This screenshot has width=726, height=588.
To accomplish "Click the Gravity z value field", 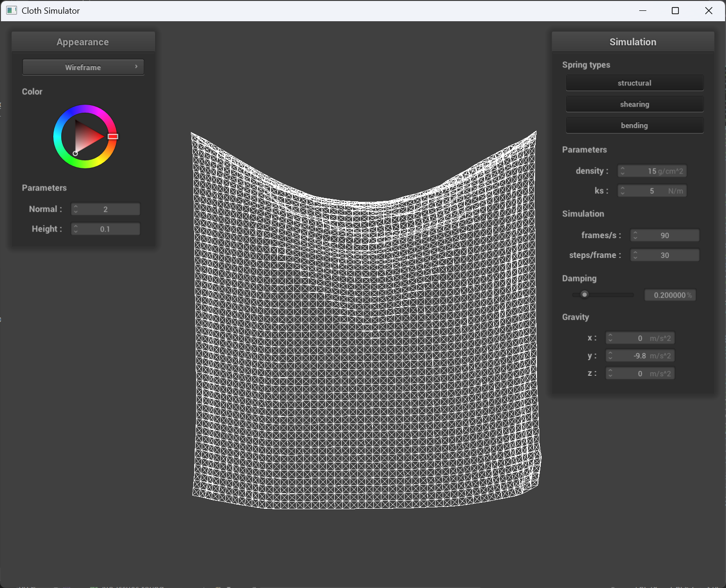I will click(x=640, y=373).
